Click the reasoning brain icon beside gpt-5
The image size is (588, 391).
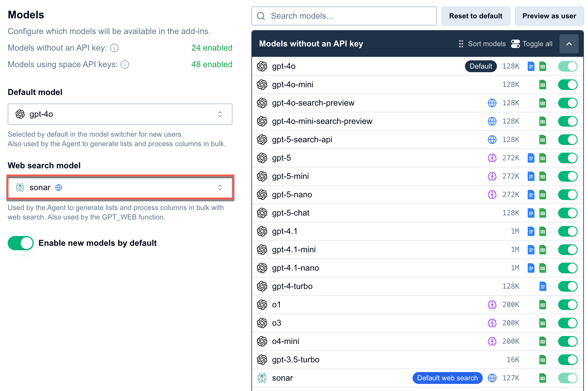(492, 158)
